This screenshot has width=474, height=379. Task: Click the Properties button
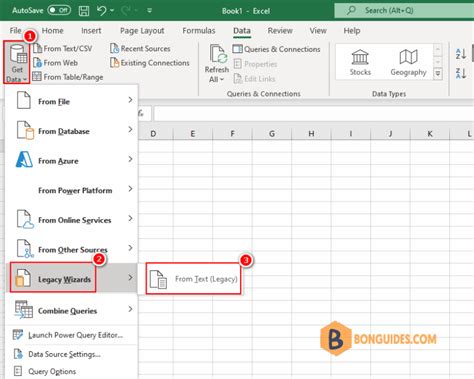pyautogui.click(x=255, y=64)
